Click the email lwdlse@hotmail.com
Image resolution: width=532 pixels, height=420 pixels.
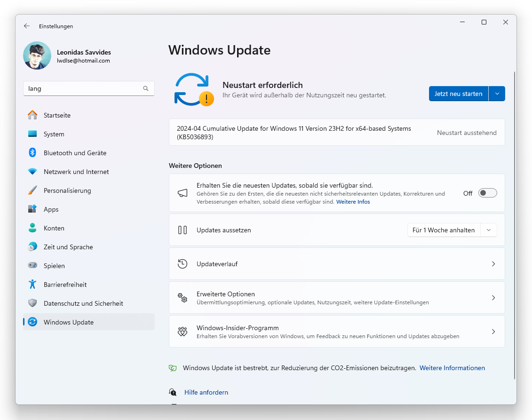83,61
